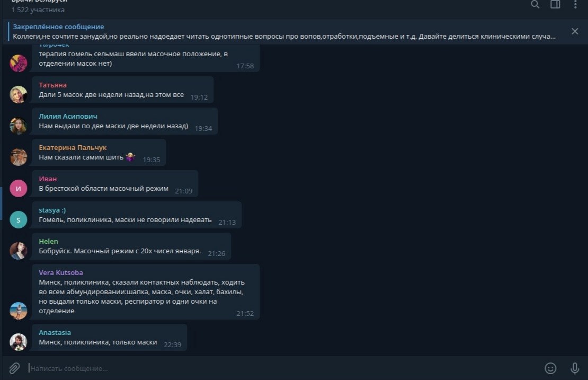Attach a file with paperclip icon
The image size is (588, 380).
[x=14, y=368]
